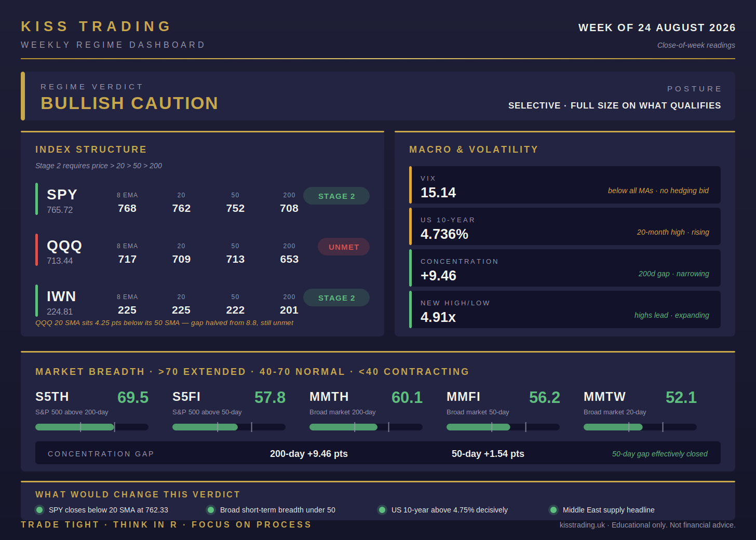This screenshot has height=540, width=756.
Task: Click IWN 50 value 222
Action: [x=235, y=310]
